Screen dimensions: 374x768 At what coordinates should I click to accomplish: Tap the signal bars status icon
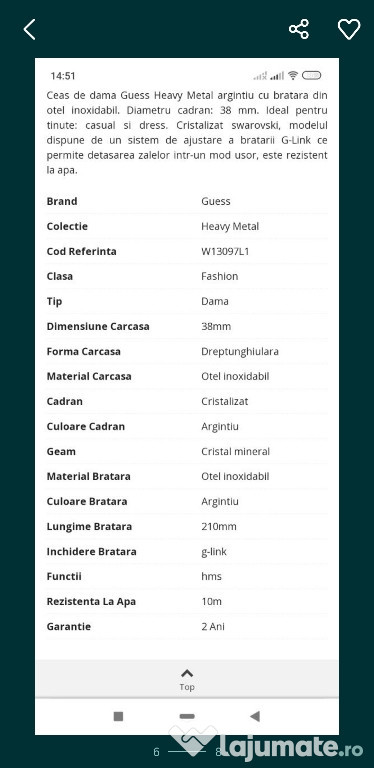(x=277, y=75)
